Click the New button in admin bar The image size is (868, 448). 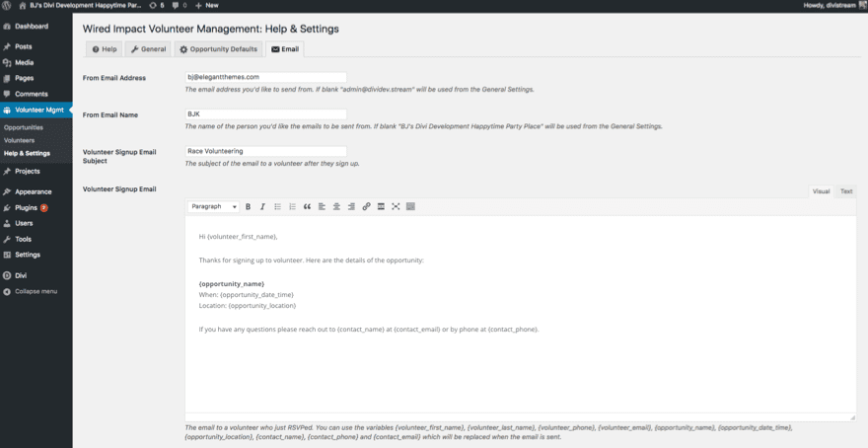coord(207,5)
